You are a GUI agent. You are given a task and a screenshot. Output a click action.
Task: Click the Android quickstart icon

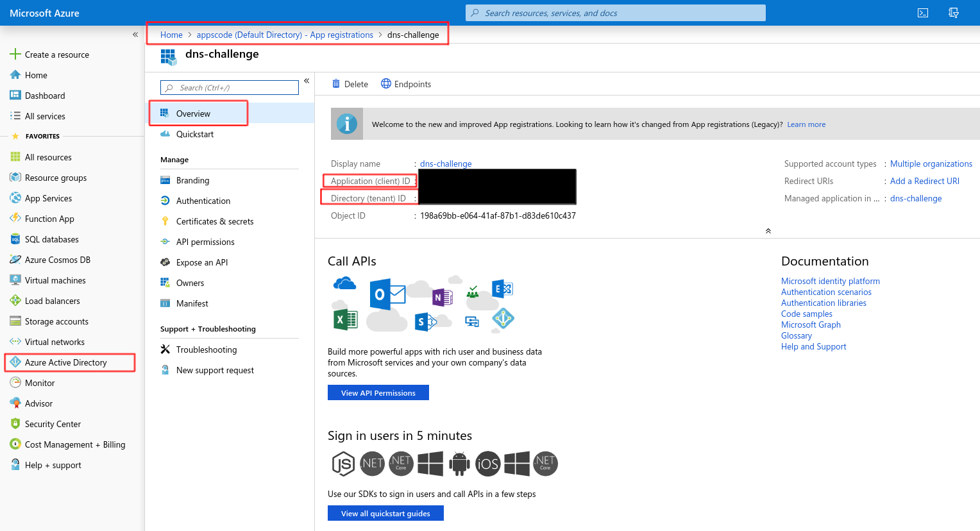click(x=459, y=464)
